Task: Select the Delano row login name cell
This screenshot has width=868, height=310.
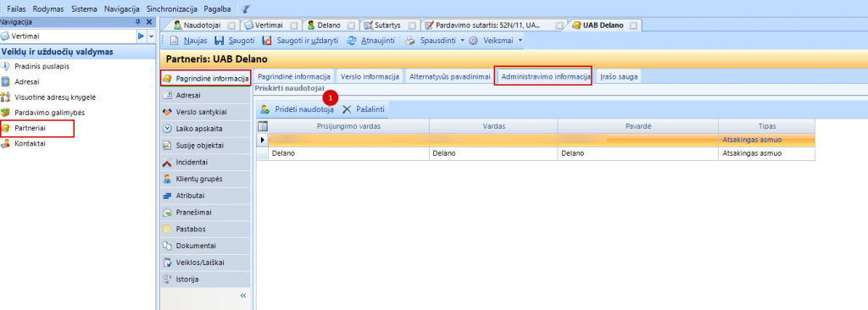Action: (x=348, y=153)
